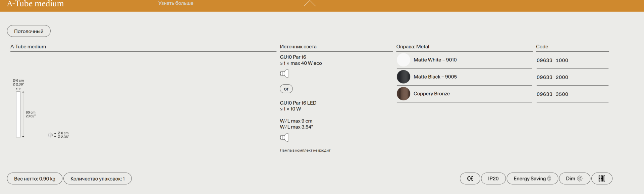Choose the Coppery Bronze finish swatch
644x194 pixels.
[x=403, y=94]
